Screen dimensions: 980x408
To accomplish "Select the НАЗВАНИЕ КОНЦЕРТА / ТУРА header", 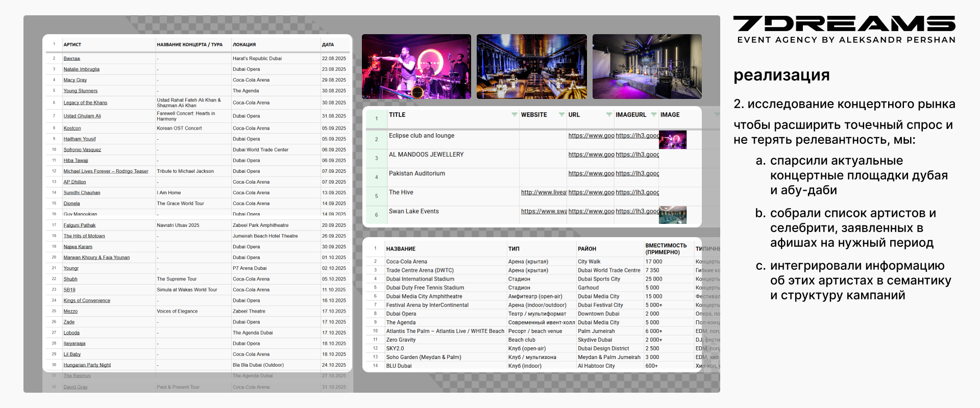I will tap(190, 45).
